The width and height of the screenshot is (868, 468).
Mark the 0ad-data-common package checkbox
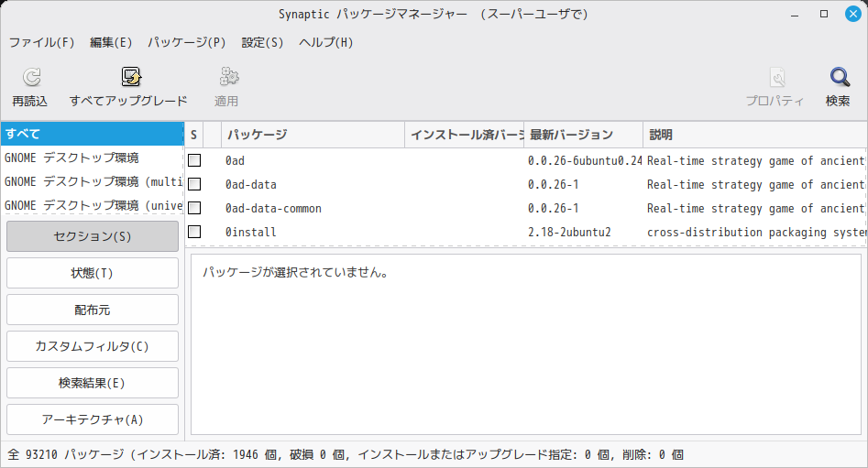(194, 208)
